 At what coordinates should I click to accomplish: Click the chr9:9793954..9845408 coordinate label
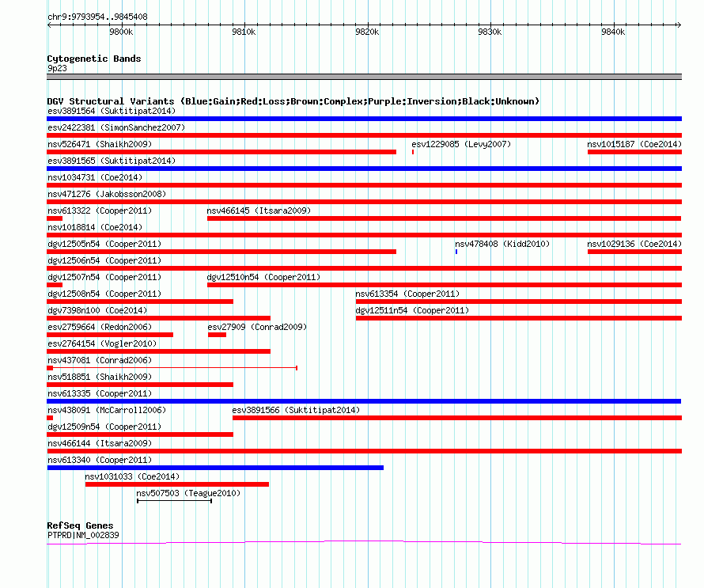pyautogui.click(x=97, y=17)
